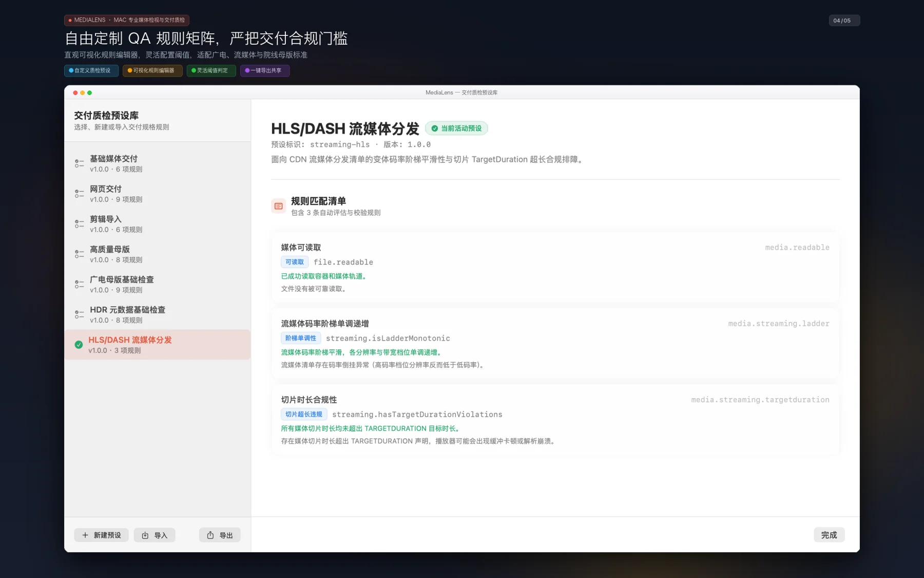This screenshot has width=924, height=578.
Task: Select HDR 元数据基础检查 preset
Action: pyautogui.click(x=158, y=314)
